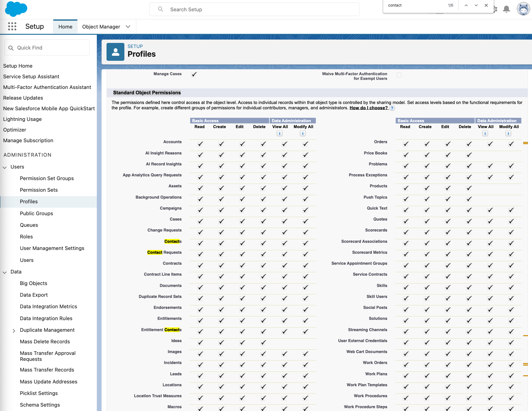Open the Object Manager dropdown arrow
The width and height of the screenshot is (532, 411).
tap(128, 27)
